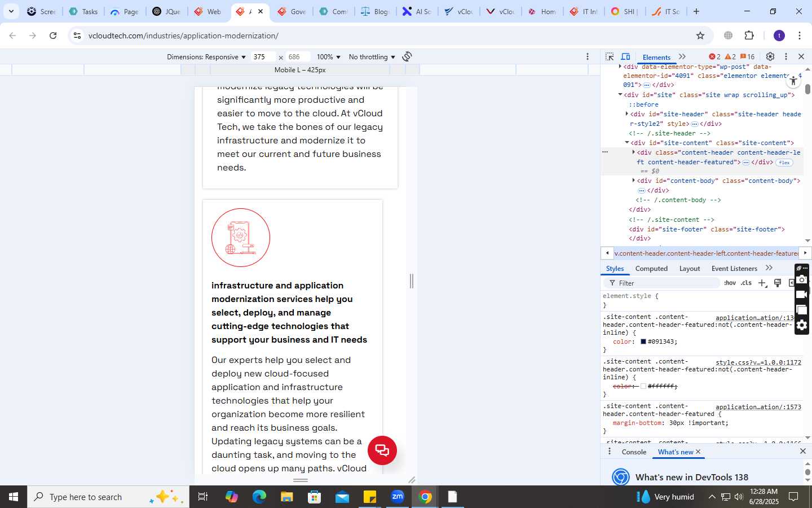812x508 pixels.
Task: Switch to the Console drawer tab
Action: click(x=634, y=452)
